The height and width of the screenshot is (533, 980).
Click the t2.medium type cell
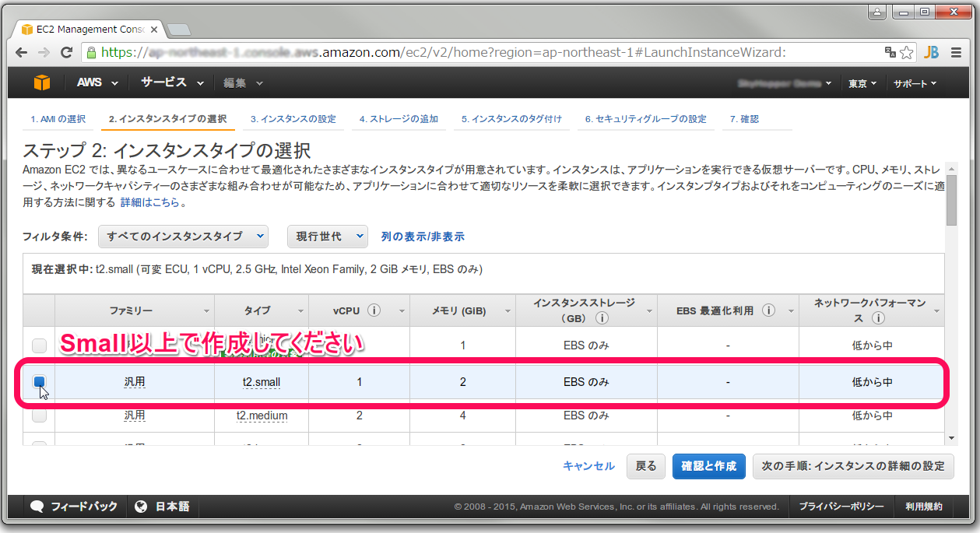(x=262, y=416)
